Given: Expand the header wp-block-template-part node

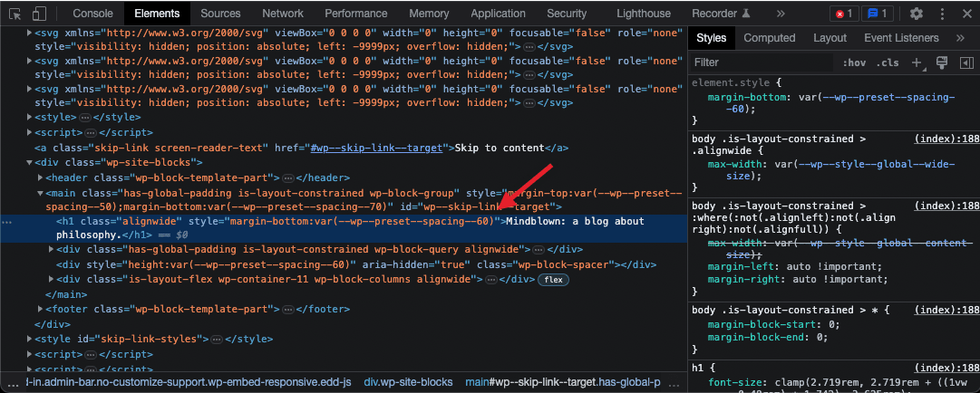Looking at the screenshot, I should coord(40,177).
